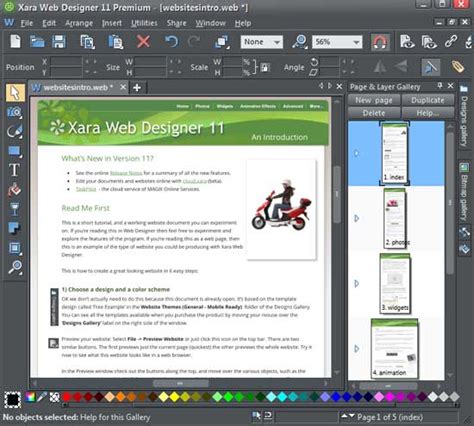Screen dimensions: 474x426
Task: Copy the selection with the Copy icon
Action: coord(87,42)
